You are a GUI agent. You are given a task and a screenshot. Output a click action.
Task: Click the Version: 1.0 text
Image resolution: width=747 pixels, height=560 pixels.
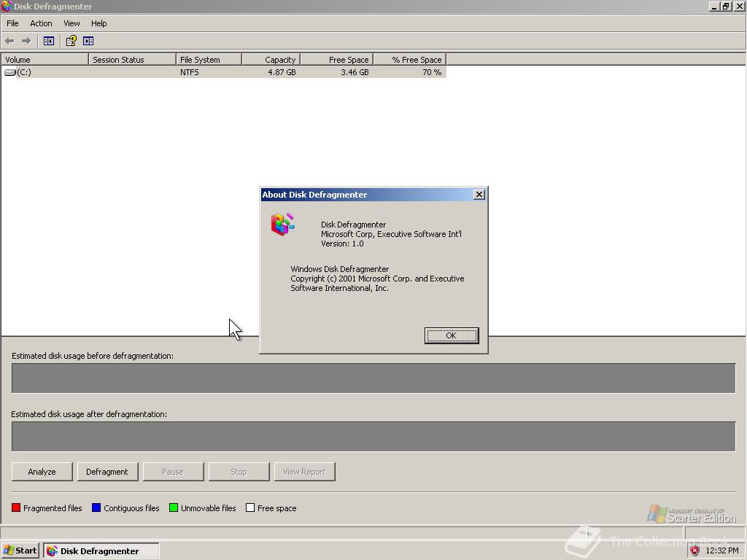coord(342,244)
